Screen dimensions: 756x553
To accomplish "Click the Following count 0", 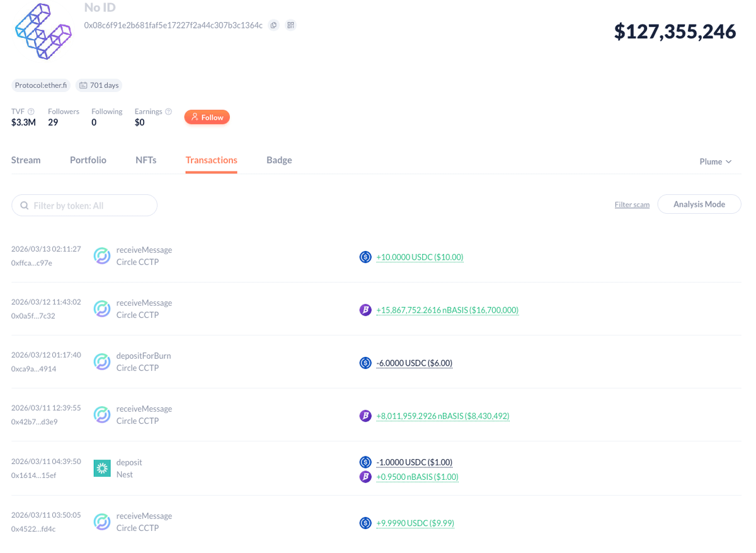I will coord(94,122).
